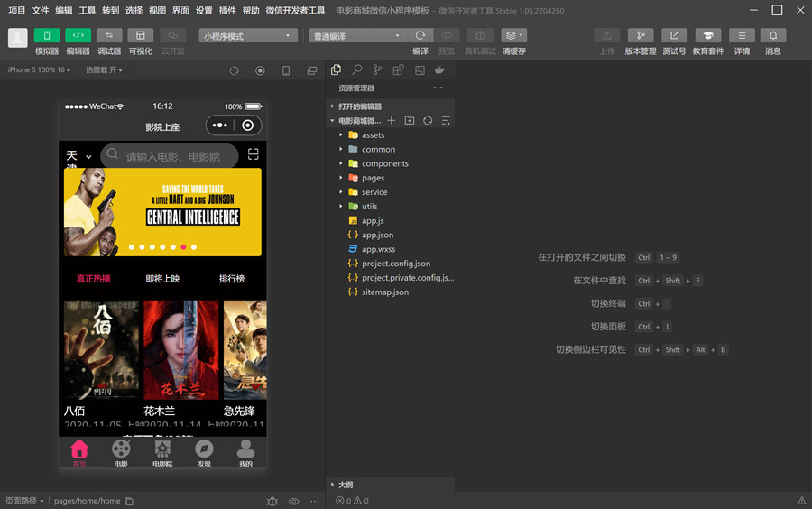Click the 花木兰 movie poster

[180, 349]
